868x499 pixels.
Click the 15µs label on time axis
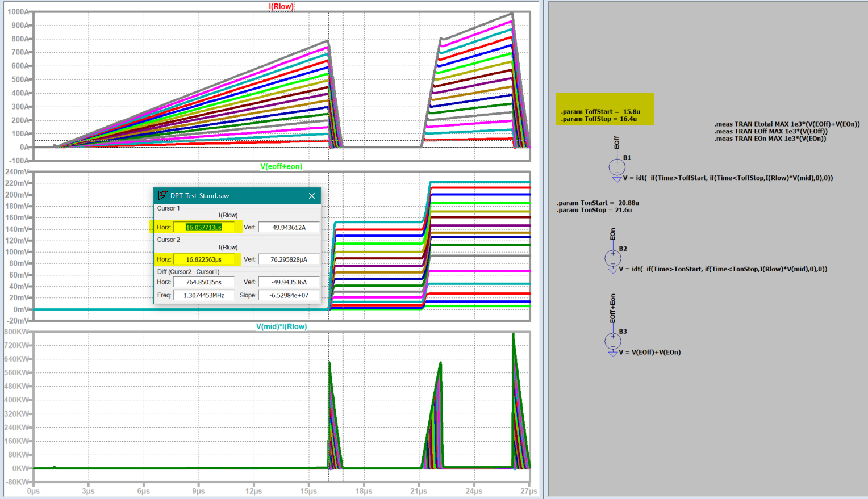click(x=308, y=491)
